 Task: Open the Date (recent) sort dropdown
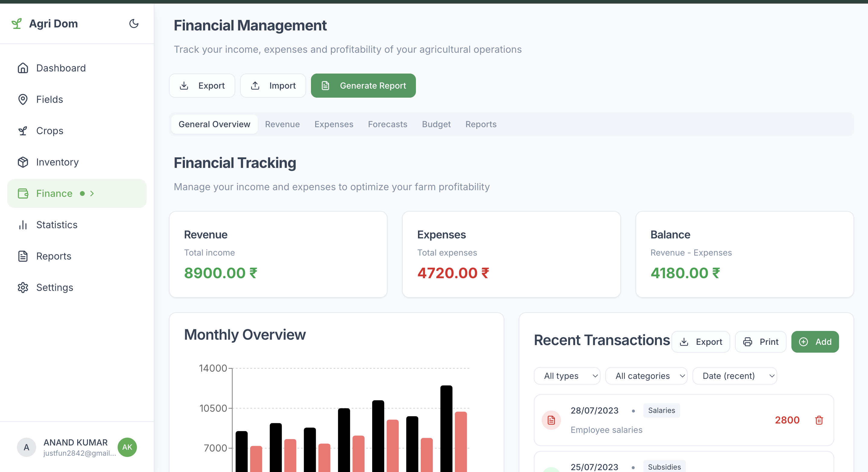[734, 376]
